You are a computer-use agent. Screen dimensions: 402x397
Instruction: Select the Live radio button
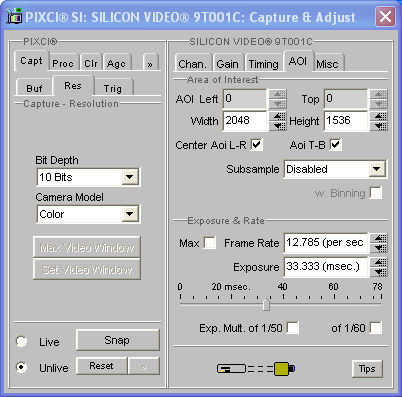click(22, 341)
